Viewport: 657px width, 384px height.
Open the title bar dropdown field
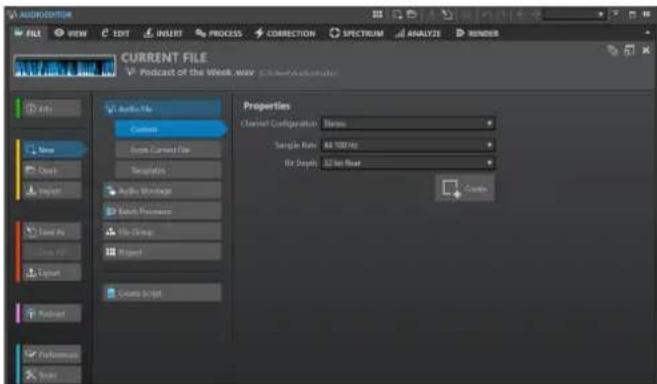[x=574, y=14]
